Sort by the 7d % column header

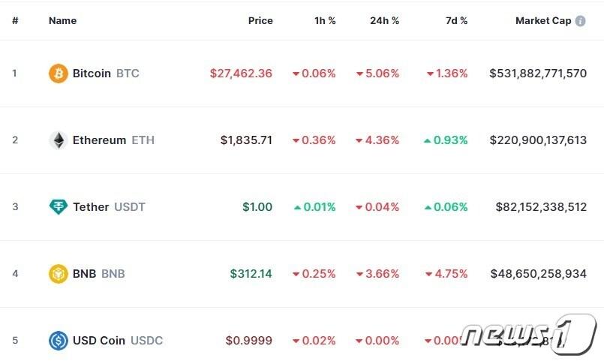click(456, 21)
